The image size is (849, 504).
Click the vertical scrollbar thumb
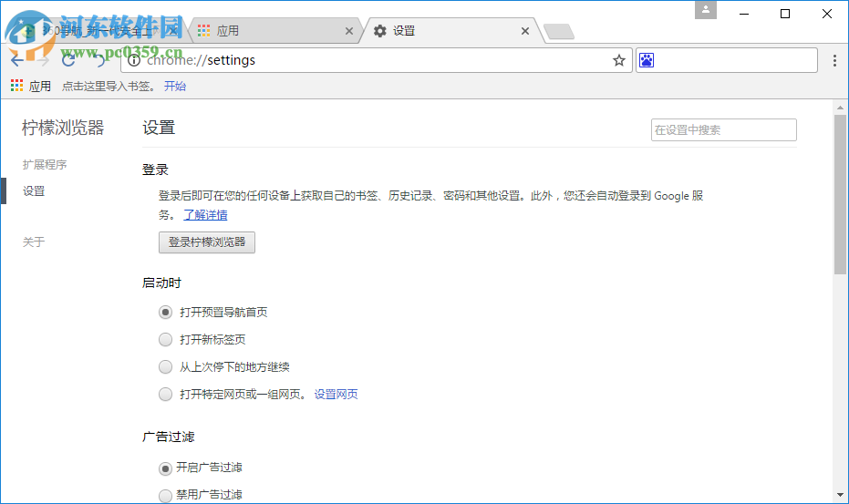pos(840,195)
